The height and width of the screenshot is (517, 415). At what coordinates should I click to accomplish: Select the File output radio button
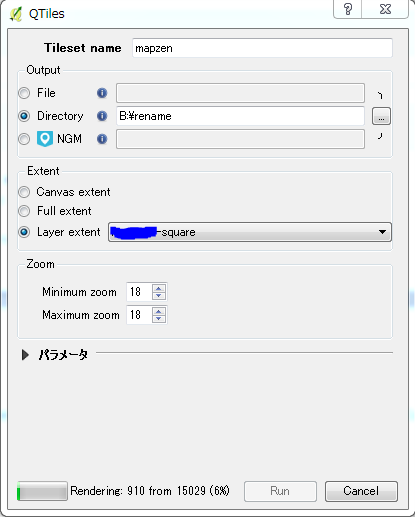24,93
